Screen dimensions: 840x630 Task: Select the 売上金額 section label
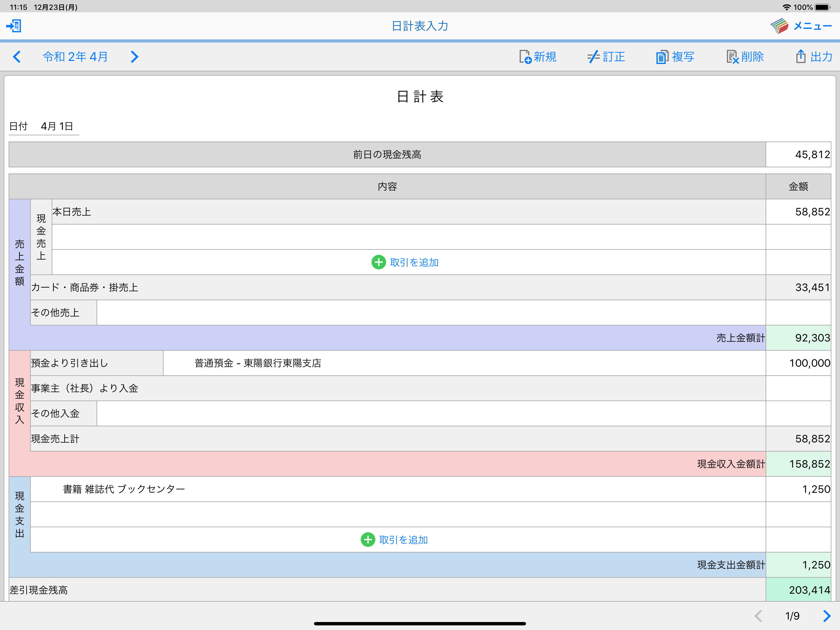click(x=20, y=262)
